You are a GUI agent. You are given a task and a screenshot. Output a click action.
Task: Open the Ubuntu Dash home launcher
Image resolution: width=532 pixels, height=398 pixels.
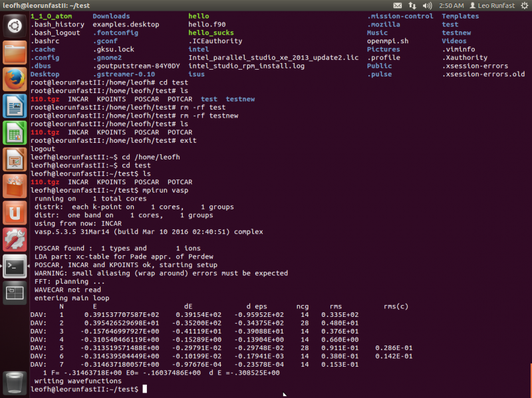click(15, 26)
